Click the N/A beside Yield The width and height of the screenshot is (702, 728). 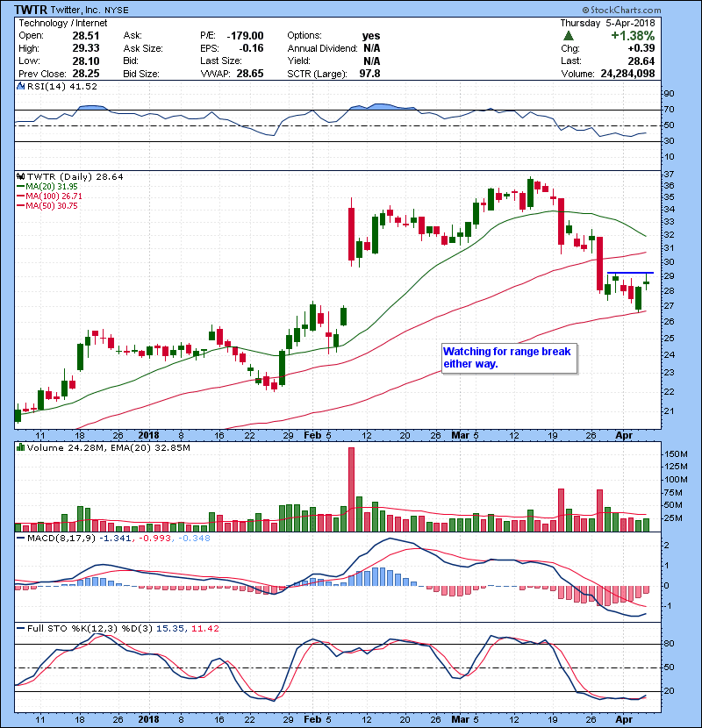coord(372,61)
